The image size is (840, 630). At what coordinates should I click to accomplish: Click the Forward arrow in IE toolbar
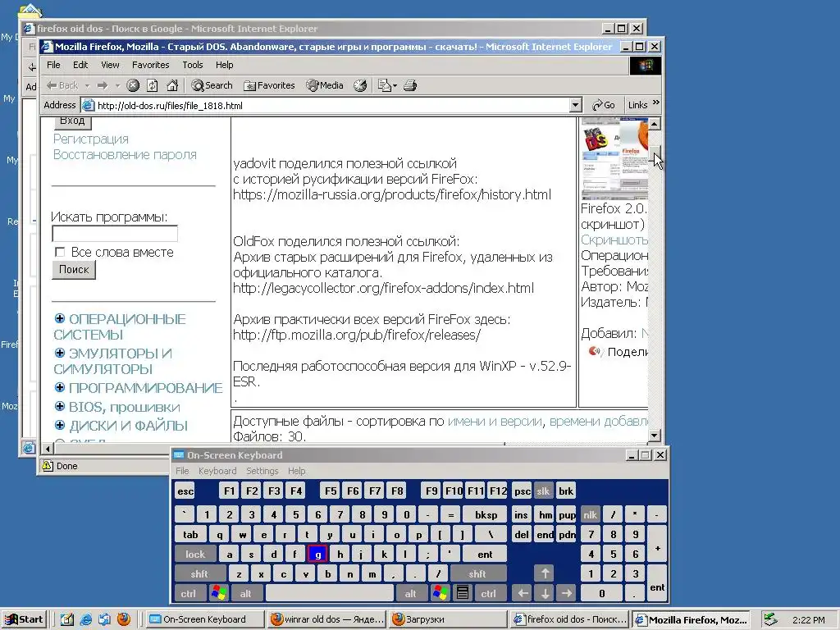point(103,85)
